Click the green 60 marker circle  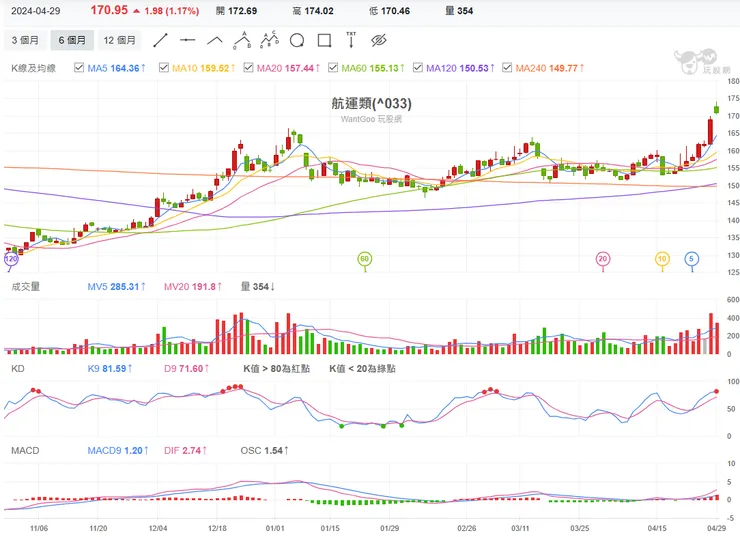(365, 258)
